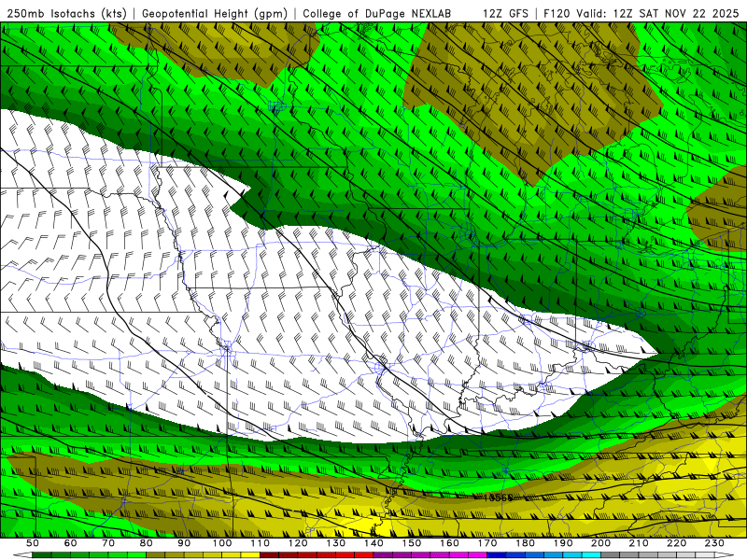Image resolution: width=747 pixels, height=560 pixels.
Task: Click the legend value 190
Action: click(563, 543)
